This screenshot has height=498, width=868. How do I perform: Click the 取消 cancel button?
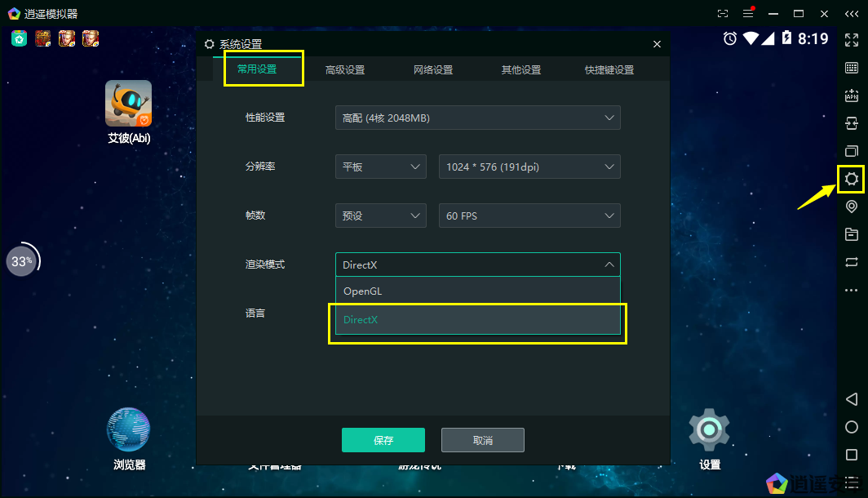[482, 439]
